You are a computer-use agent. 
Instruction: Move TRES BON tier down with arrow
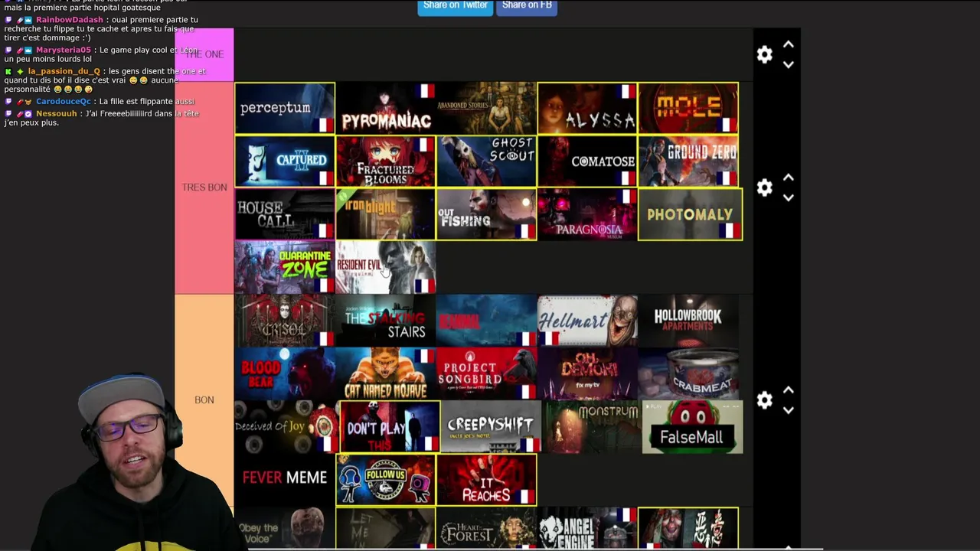[x=789, y=197]
